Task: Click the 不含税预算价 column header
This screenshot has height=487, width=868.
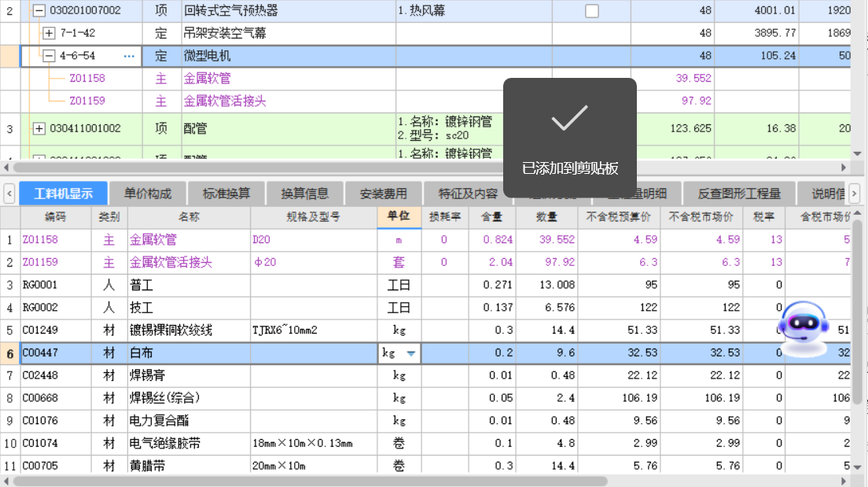Action: tap(619, 217)
